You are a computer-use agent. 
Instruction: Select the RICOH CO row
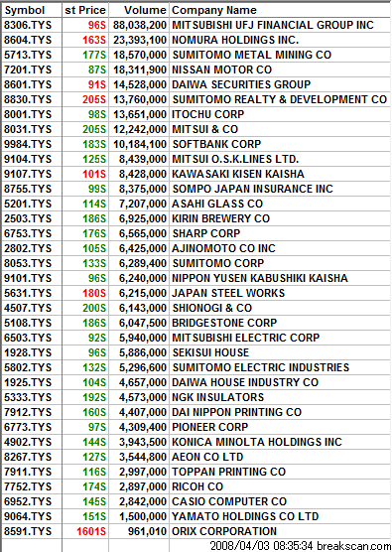point(196,486)
